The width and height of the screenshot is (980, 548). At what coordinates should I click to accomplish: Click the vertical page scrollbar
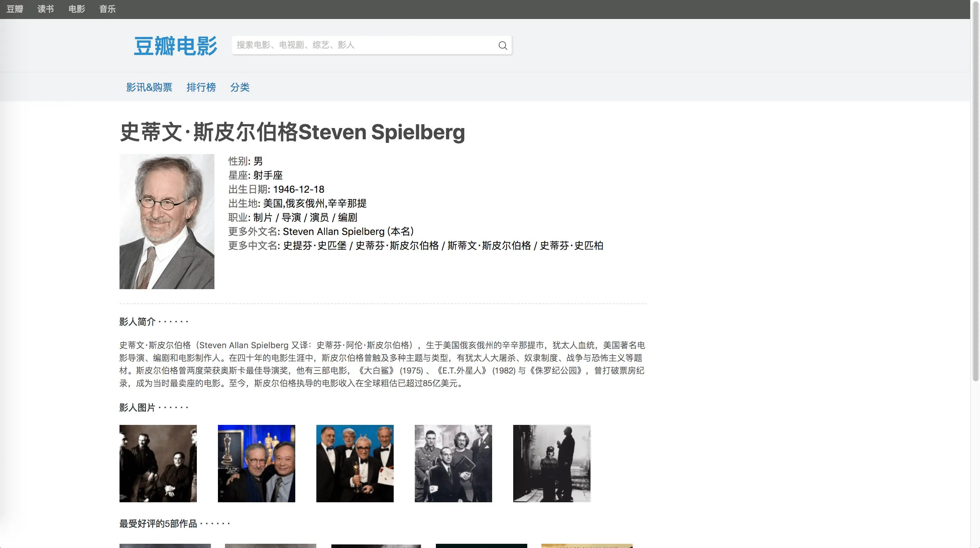point(975,190)
